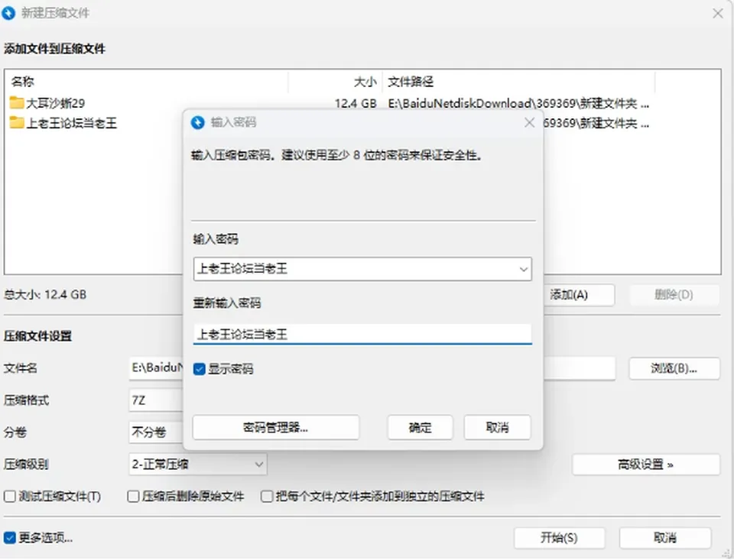Viewport: 734px width, 560px height.
Task: Open the 分卷 不分卷 dropdown
Action: pos(156,432)
